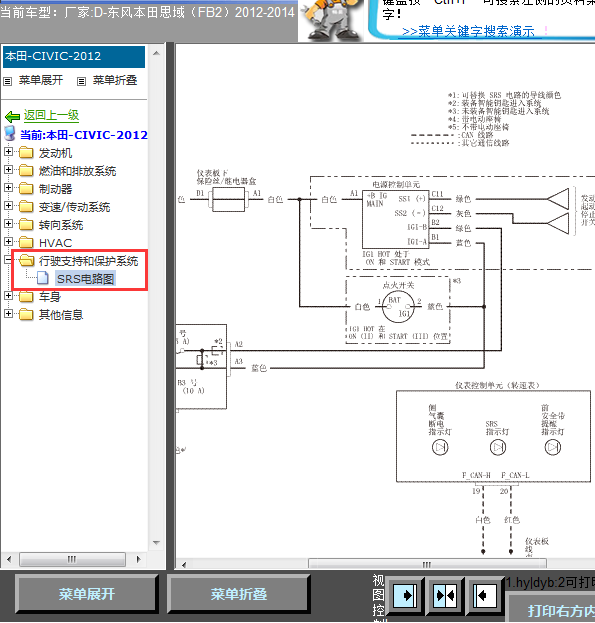Click the mechanic mascot image
This screenshot has width=595, height=623.
coord(332,20)
